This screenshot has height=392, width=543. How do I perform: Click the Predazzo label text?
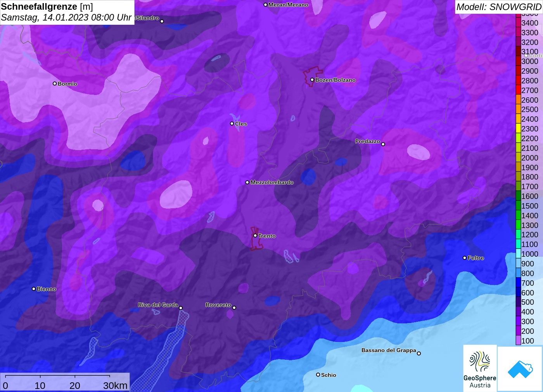pos(368,141)
